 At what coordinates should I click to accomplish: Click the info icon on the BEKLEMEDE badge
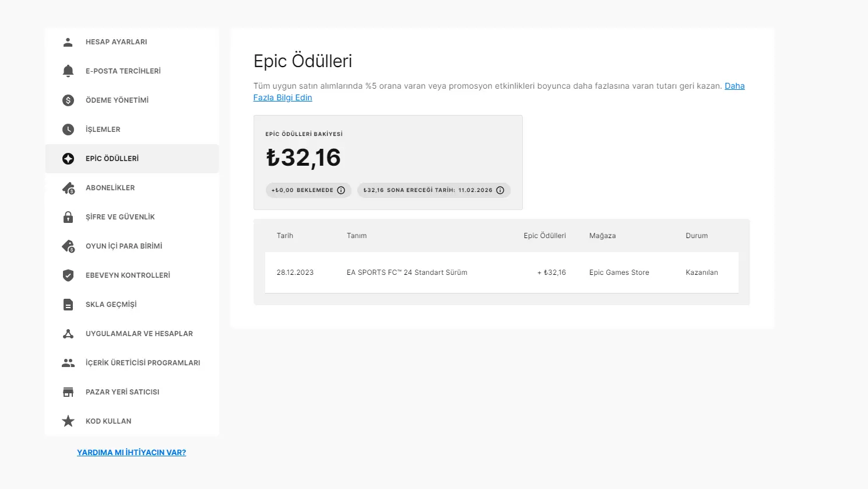341,190
